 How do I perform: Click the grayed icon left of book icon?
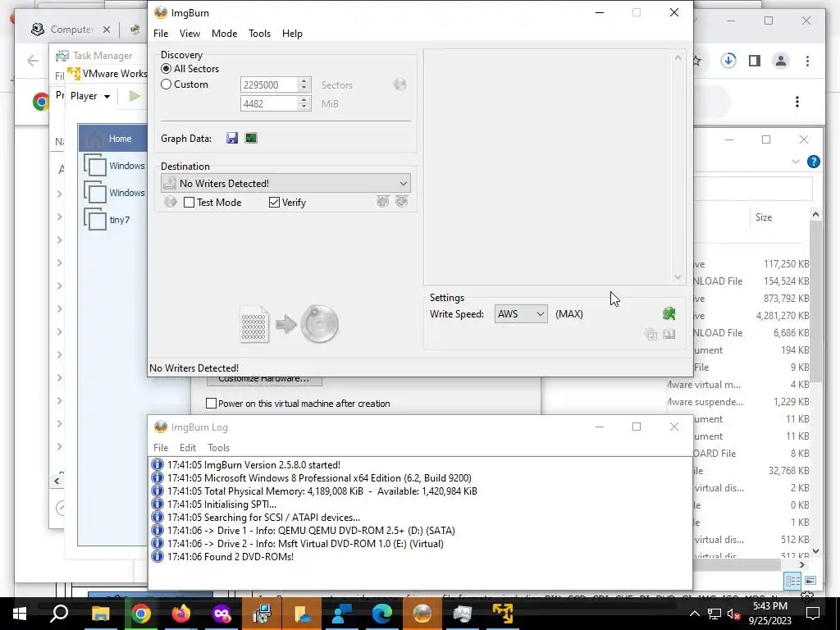point(651,335)
